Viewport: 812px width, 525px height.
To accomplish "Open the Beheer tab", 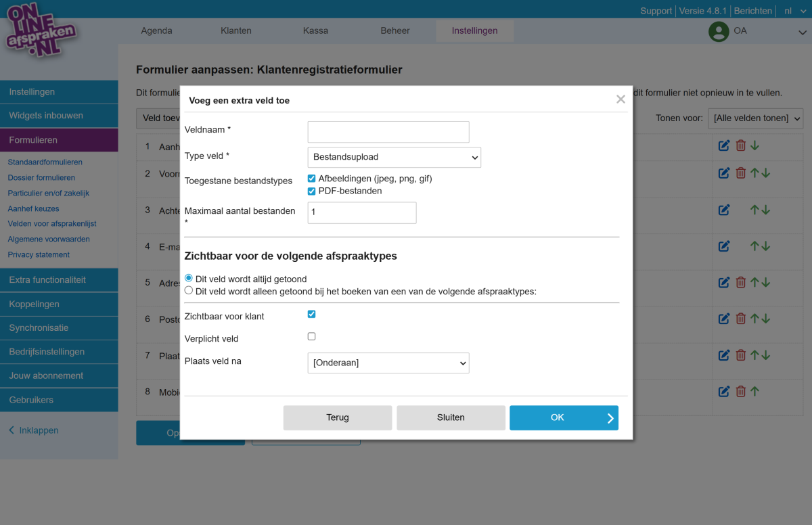I will [395, 30].
